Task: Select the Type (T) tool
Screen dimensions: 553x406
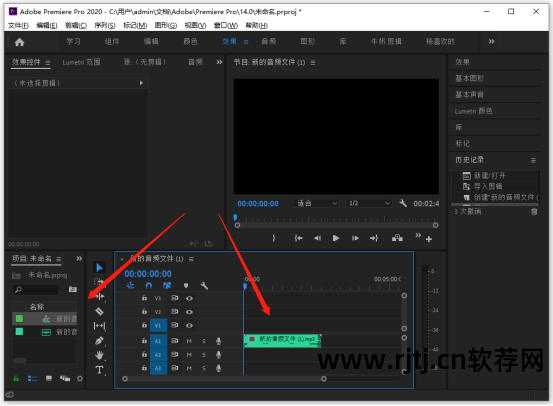Action: click(x=99, y=370)
